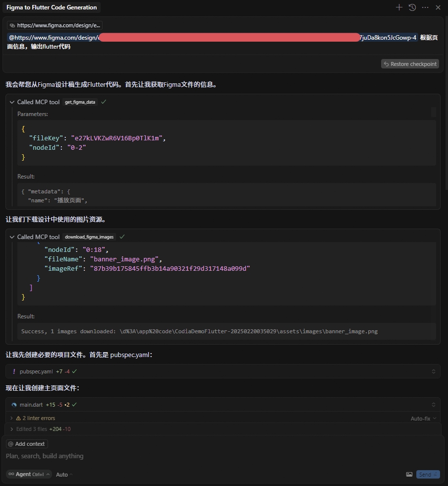Start a new chat with plus icon
Screen dimensions: 448x486
pyautogui.click(x=399, y=7)
